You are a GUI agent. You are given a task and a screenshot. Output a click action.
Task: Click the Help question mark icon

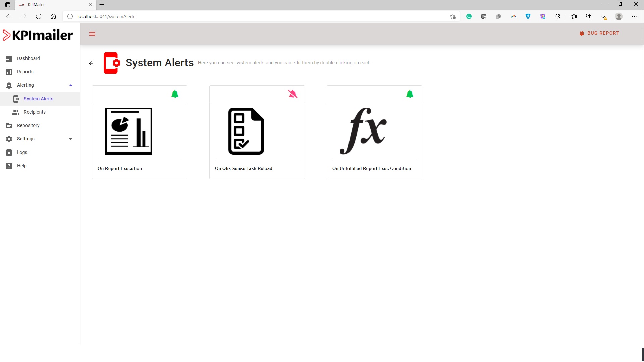coord(9,166)
